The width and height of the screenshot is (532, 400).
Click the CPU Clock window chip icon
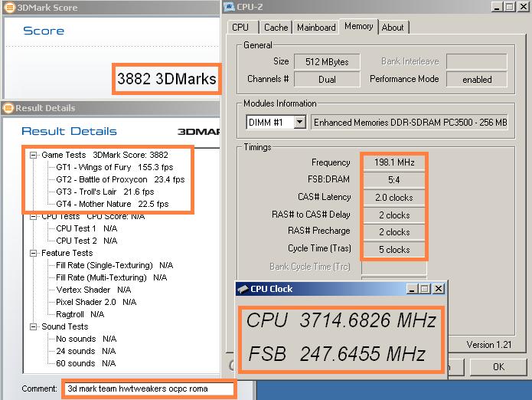coord(243,289)
